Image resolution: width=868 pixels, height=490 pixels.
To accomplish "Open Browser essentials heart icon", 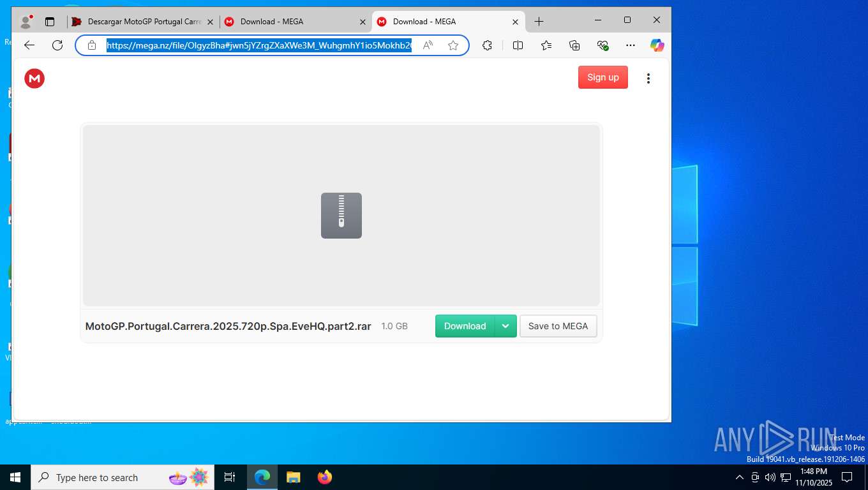I will 602,45.
